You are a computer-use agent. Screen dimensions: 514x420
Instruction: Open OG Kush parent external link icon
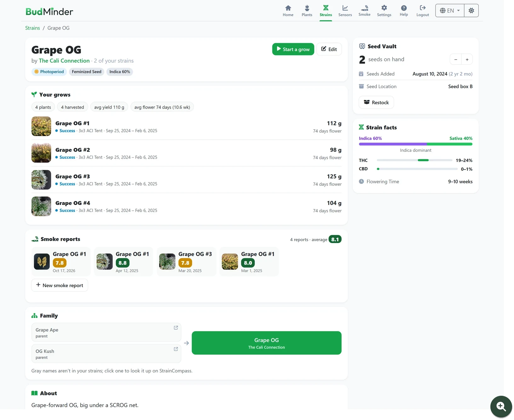point(176,349)
